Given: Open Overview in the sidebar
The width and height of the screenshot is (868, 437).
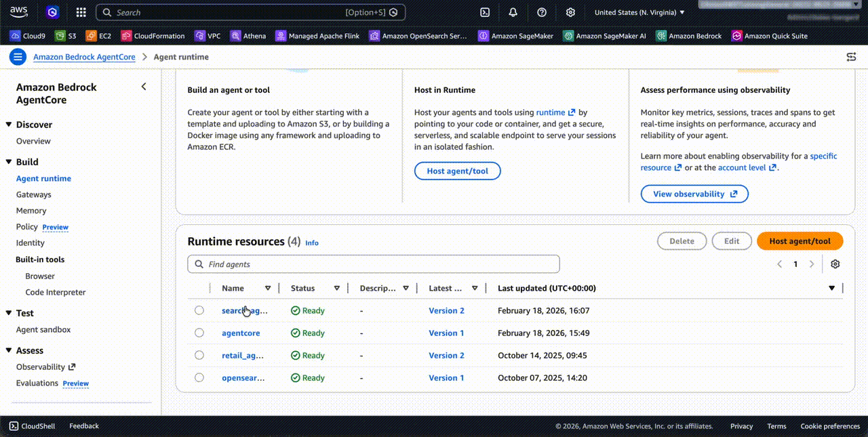Looking at the screenshot, I should [33, 141].
